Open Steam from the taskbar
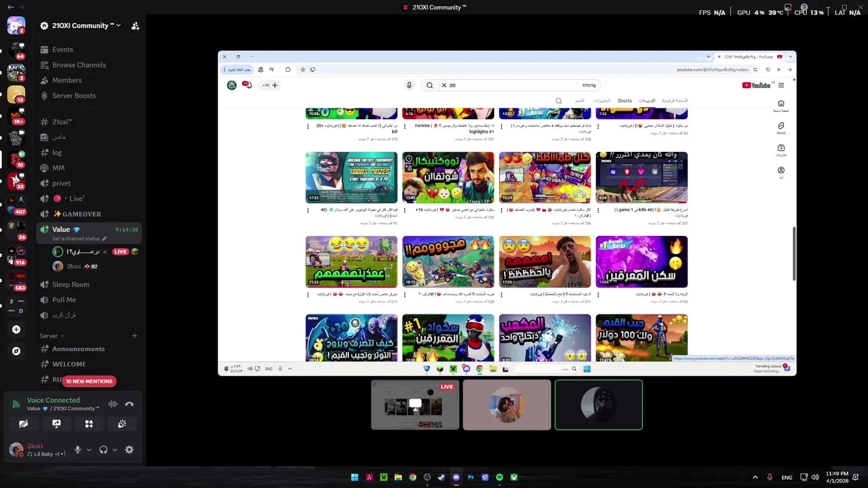 coord(441,477)
